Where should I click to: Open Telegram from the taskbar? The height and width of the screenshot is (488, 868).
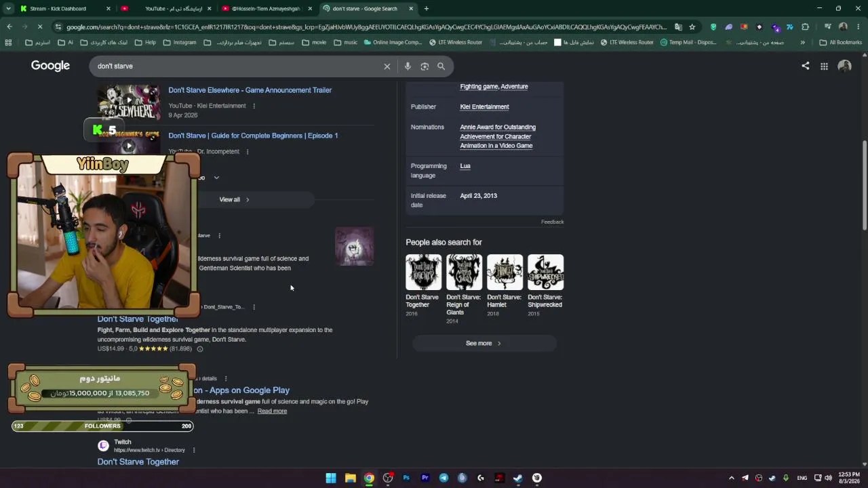[443, 478]
